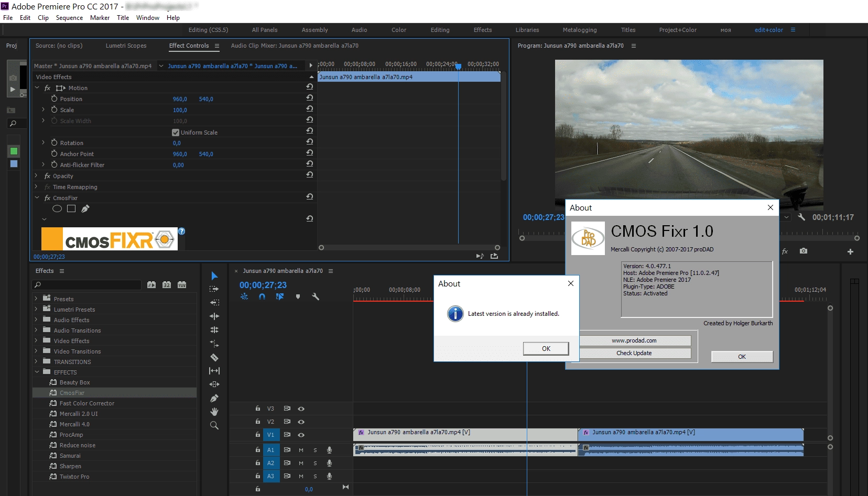This screenshot has width=868, height=496.
Task: Open Program monitor settings wrench
Action: (801, 217)
